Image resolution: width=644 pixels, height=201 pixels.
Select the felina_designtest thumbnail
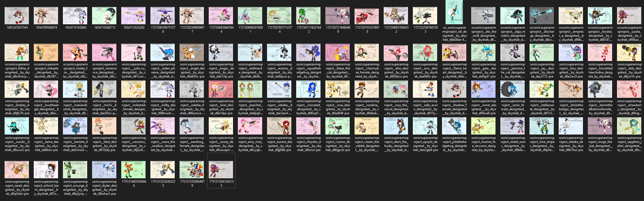[x=17, y=52]
